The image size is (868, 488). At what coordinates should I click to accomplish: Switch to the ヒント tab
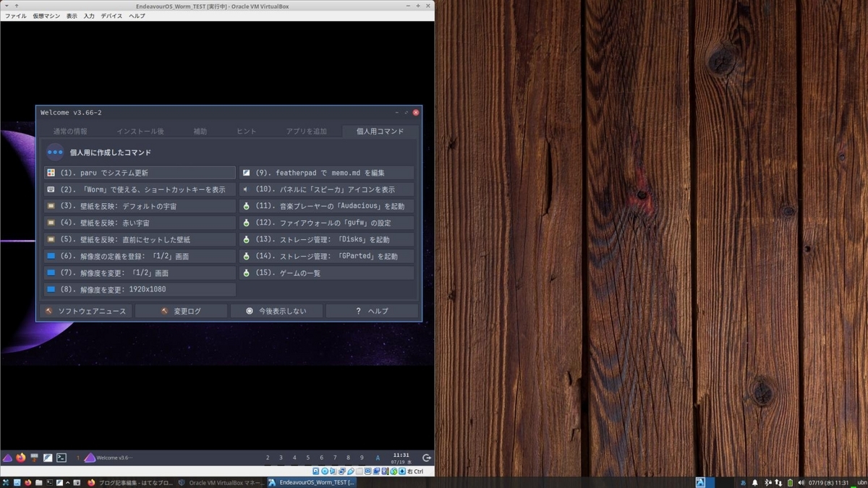point(247,132)
